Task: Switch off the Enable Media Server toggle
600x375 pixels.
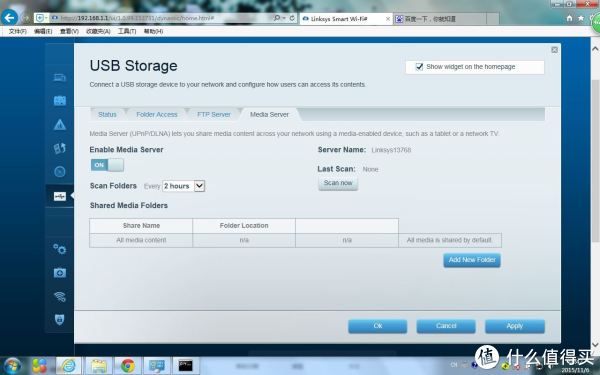Action: [x=107, y=165]
